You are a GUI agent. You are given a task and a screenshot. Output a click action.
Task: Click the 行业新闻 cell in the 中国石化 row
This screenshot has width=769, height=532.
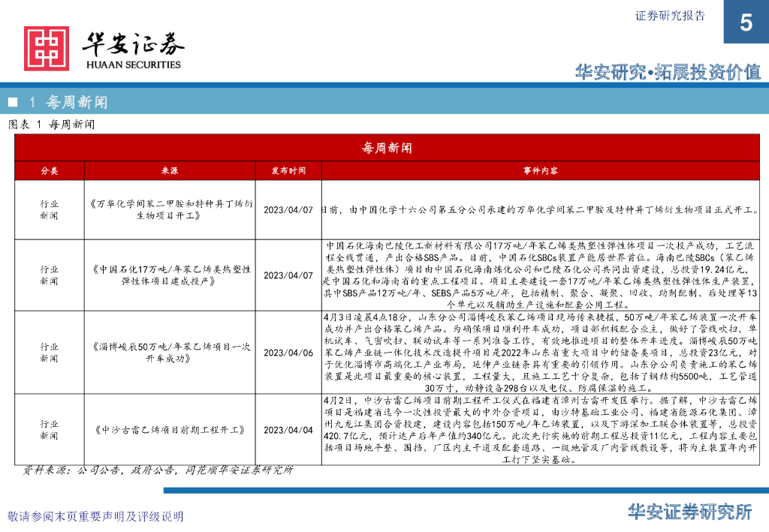tap(50, 275)
